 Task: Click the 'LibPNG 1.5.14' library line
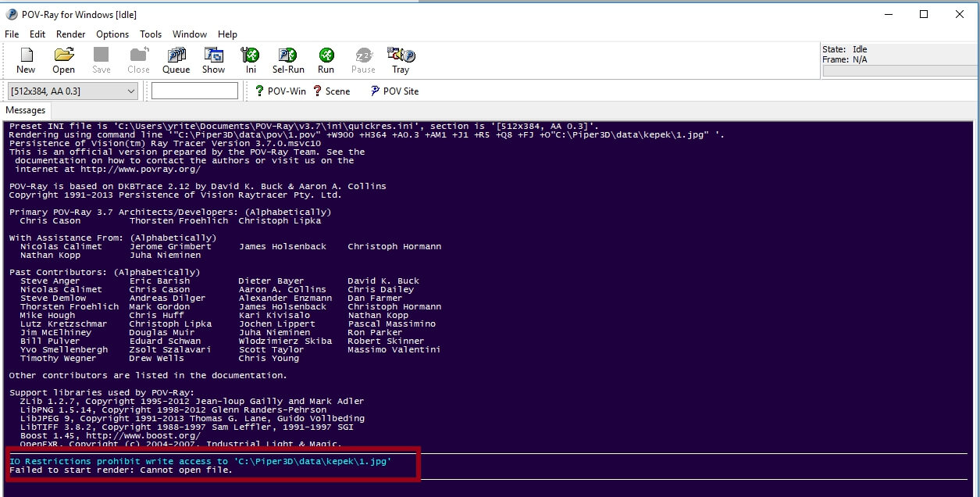(x=173, y=410)
